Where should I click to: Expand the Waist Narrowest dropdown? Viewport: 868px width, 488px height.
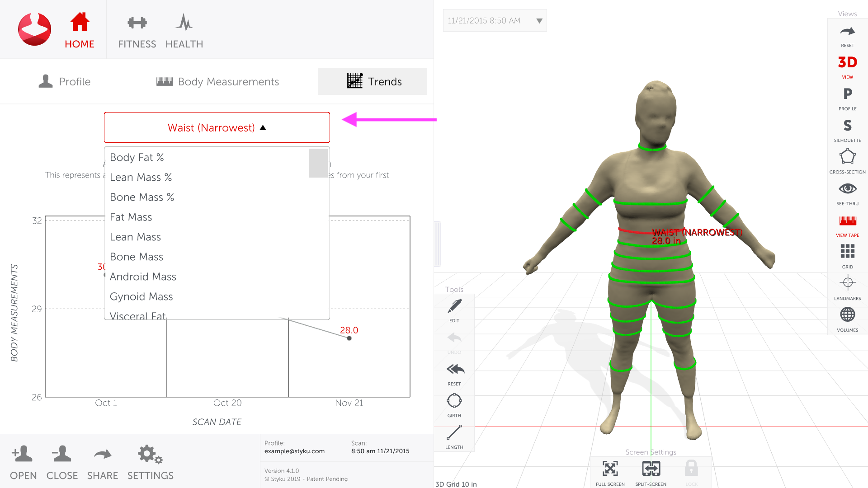pyautogui.click(x=217, y=127)
